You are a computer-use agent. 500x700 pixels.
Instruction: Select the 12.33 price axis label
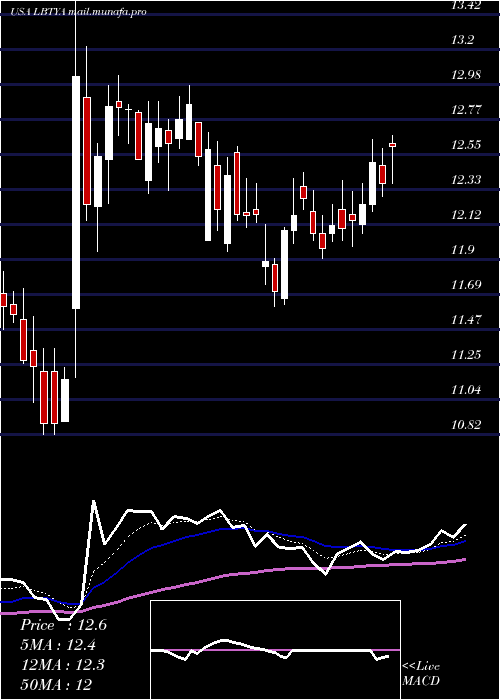[467, 180]
